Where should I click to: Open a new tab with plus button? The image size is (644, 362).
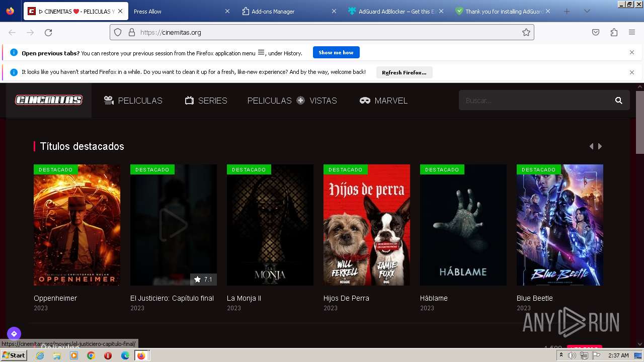[567, 11]
